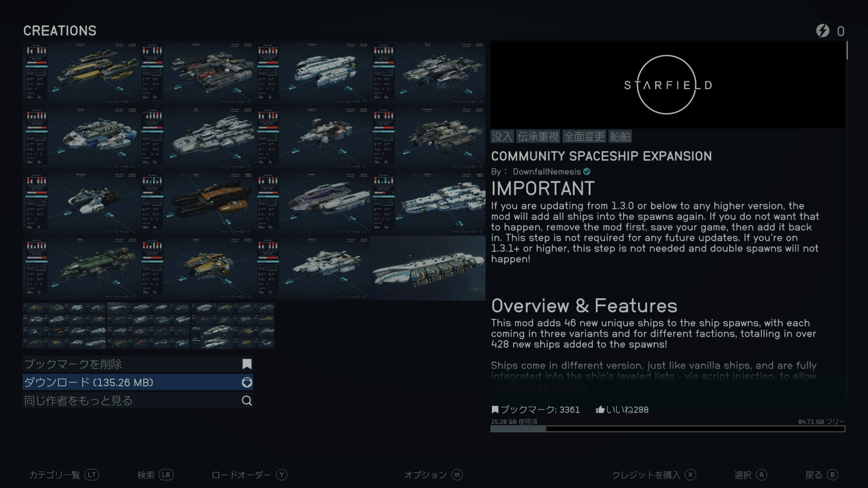Screen dimensions: 868x488
Task: Click the bookmark icon beside ブックマークを削除
Action: pyautogui.click(x=247, y=364)
